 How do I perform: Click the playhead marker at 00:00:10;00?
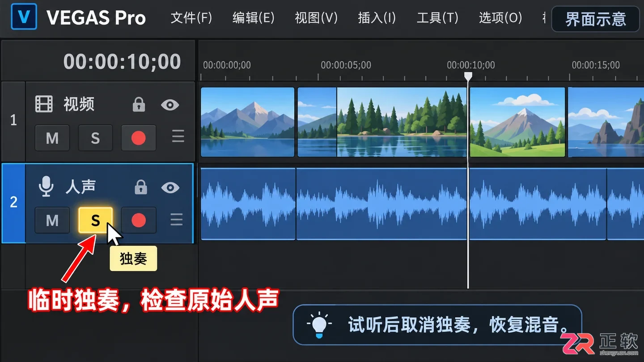click(x=468, y=76)
